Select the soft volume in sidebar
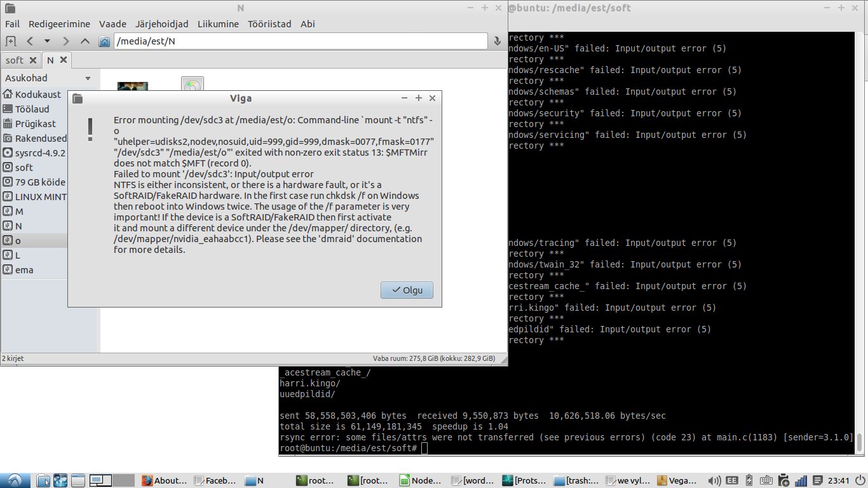The height and width of the screenshot is (488, 868). [18, 168]
